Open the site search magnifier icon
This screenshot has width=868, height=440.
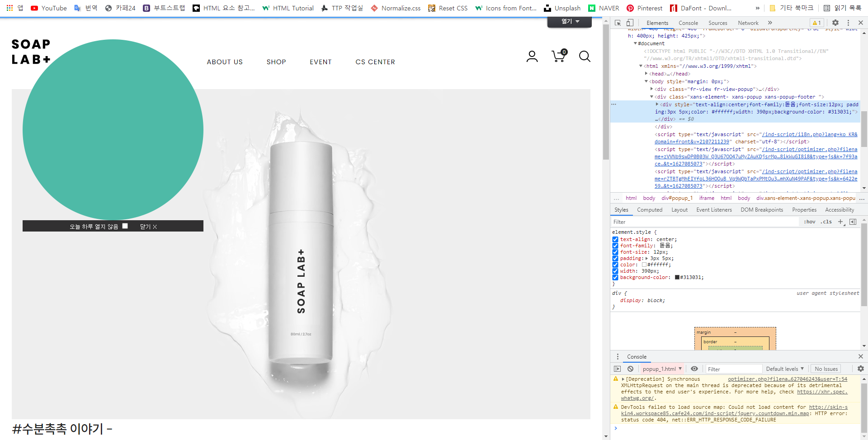point(585,57)
